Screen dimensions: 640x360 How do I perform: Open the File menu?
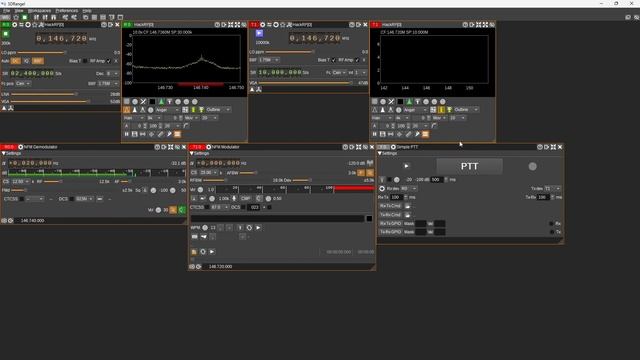click(7, 11)
